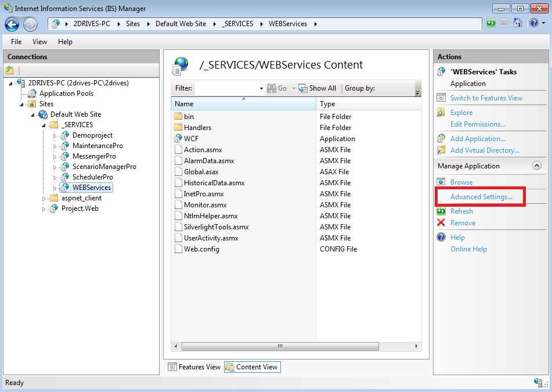Click the help question mark icon in the top toolbar
The height and width of the screenshot is (392, 552).
pos(533,24)
